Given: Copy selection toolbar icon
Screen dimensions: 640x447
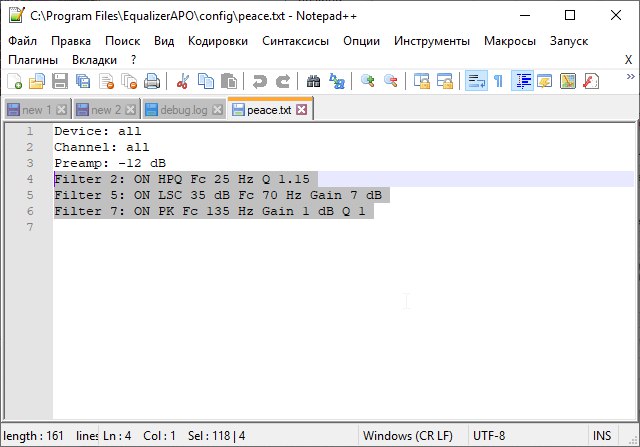Looking at the screenshot, I should [x=206, y=81].
